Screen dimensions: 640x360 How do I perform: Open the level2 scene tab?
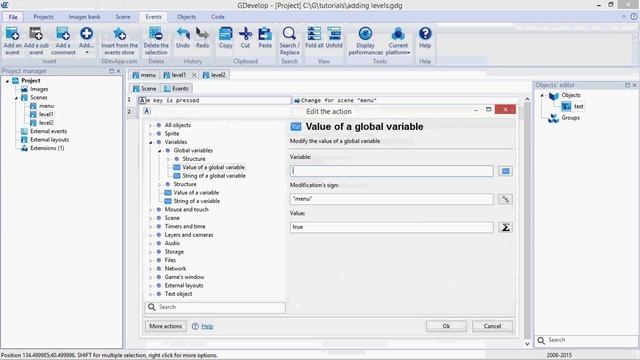pyautogui.click(x=215, y=75)
